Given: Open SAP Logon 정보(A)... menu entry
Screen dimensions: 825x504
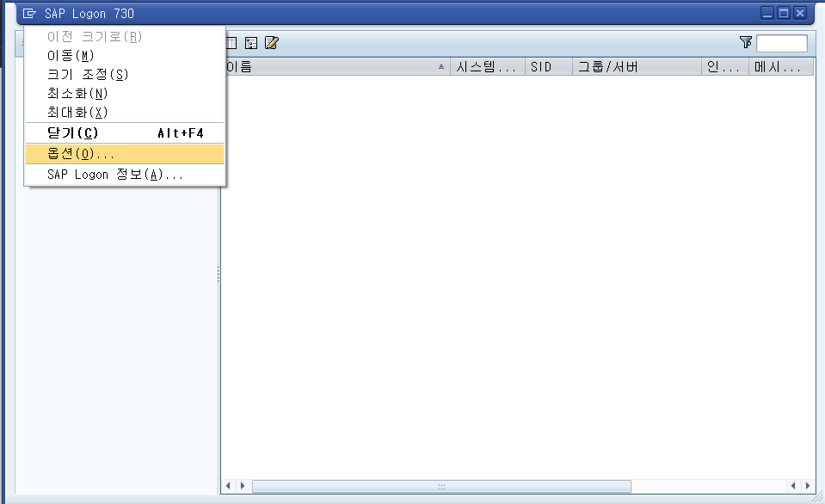Looking at the screenshot, I should (125, 175).
